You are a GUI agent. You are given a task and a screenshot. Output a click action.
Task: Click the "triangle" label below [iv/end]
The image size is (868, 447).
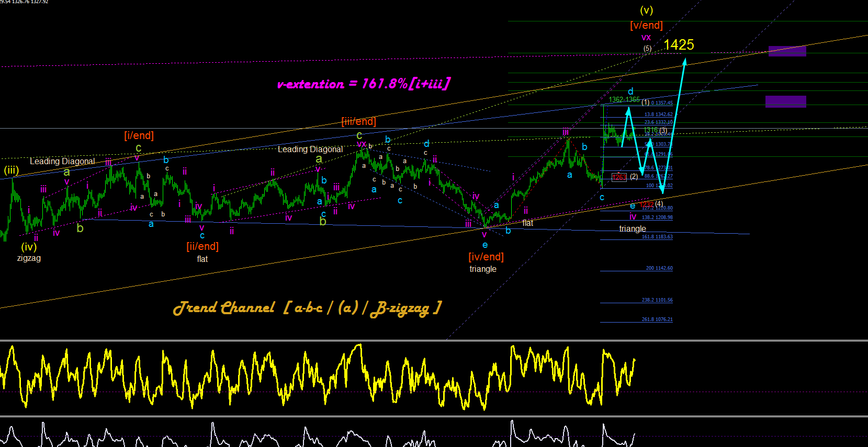click(483, 269)
